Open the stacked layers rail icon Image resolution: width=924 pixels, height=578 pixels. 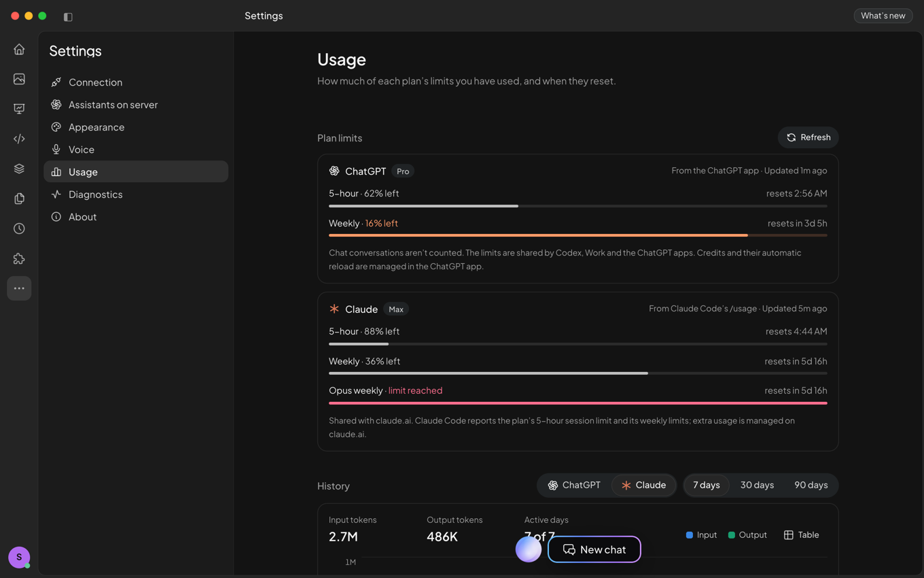pos(19,169)
